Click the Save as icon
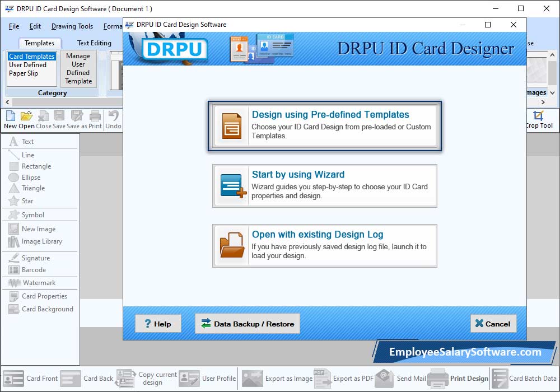Viewport: 560px width, 392px height. (x=77, y=116)
